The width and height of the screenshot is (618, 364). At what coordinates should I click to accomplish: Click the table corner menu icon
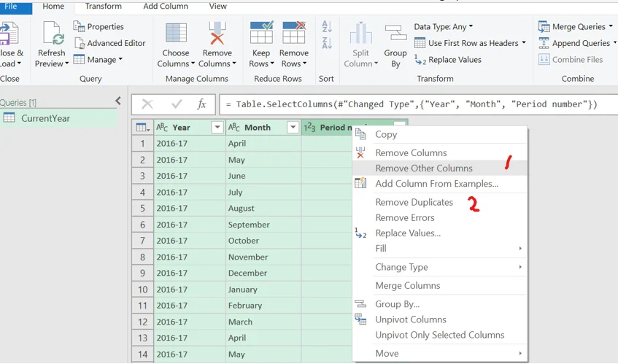click(143, 127)
